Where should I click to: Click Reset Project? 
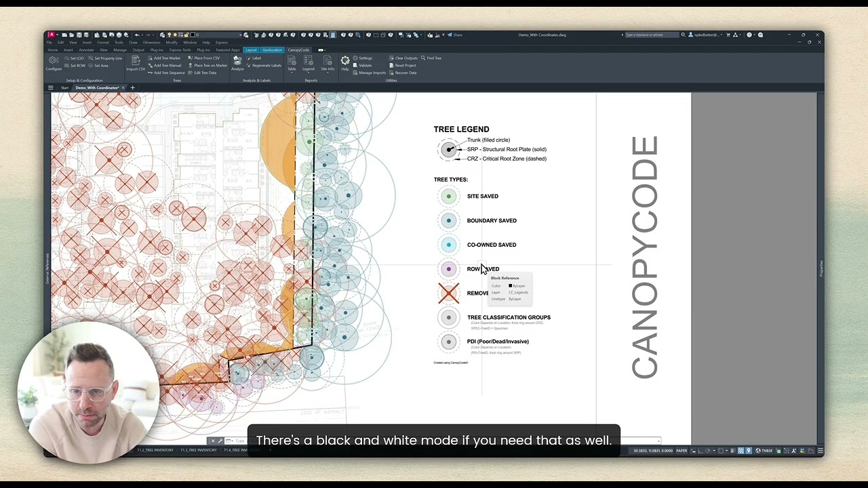click(403, 66)
